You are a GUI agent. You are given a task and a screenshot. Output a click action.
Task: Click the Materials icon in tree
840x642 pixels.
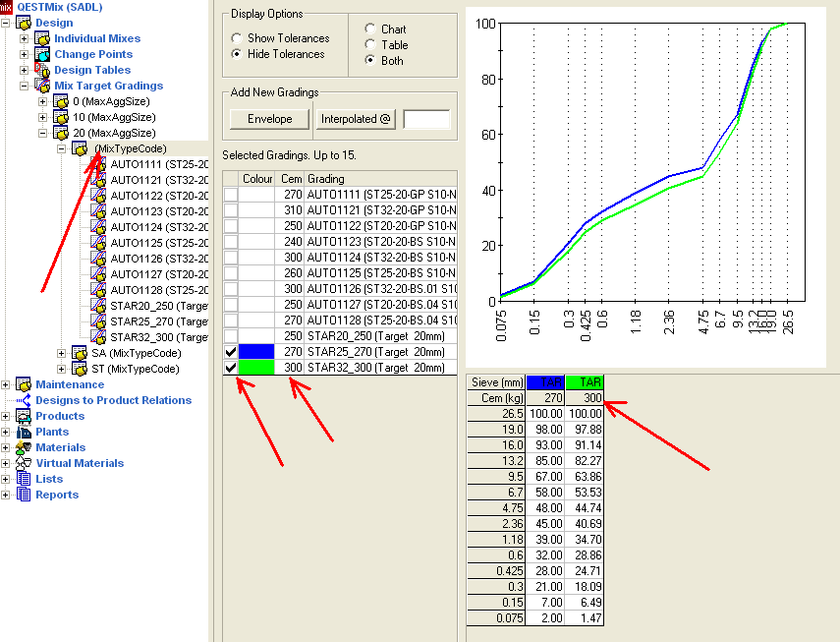click(24, 447)
